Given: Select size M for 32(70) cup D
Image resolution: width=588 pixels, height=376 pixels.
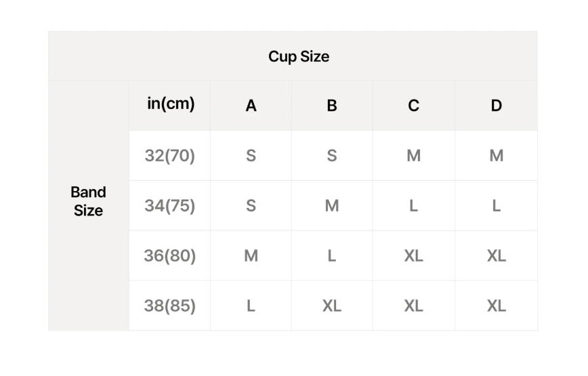Looking at the screenshot, I should click(x=496, y=156).
